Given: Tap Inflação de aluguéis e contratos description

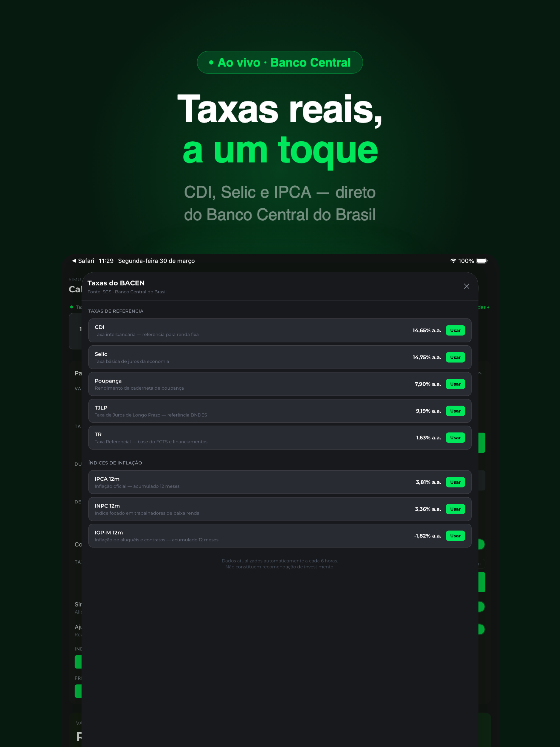Looking at the screenshot, I should coord(156,540).
